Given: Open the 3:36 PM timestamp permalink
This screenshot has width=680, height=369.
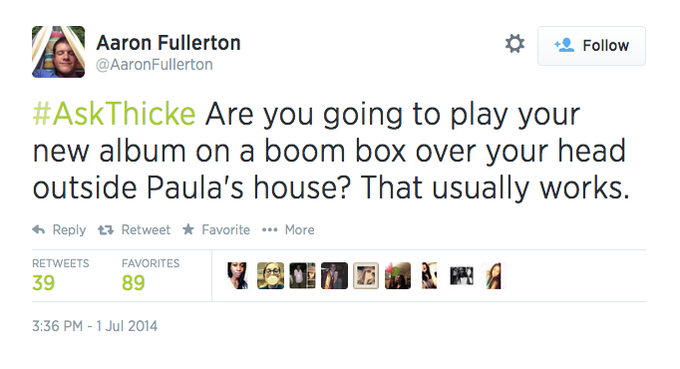Looking at the screenshot, I should (95, 326).
